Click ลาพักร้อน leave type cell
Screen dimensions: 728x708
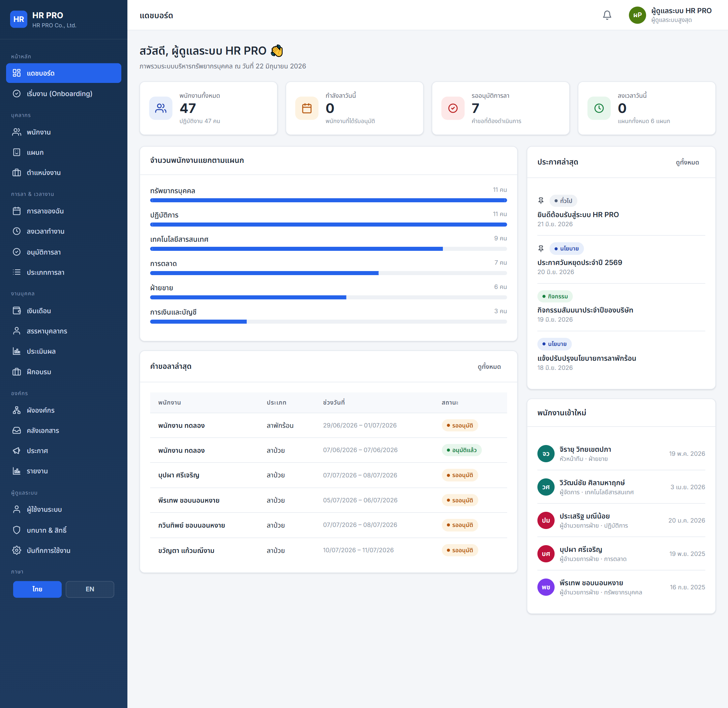(x=280, y=425)
